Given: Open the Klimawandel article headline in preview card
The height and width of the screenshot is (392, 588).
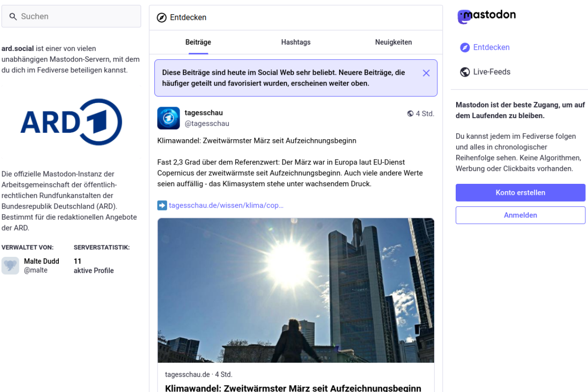Looking at the screenshot, I should coord(293,387).
